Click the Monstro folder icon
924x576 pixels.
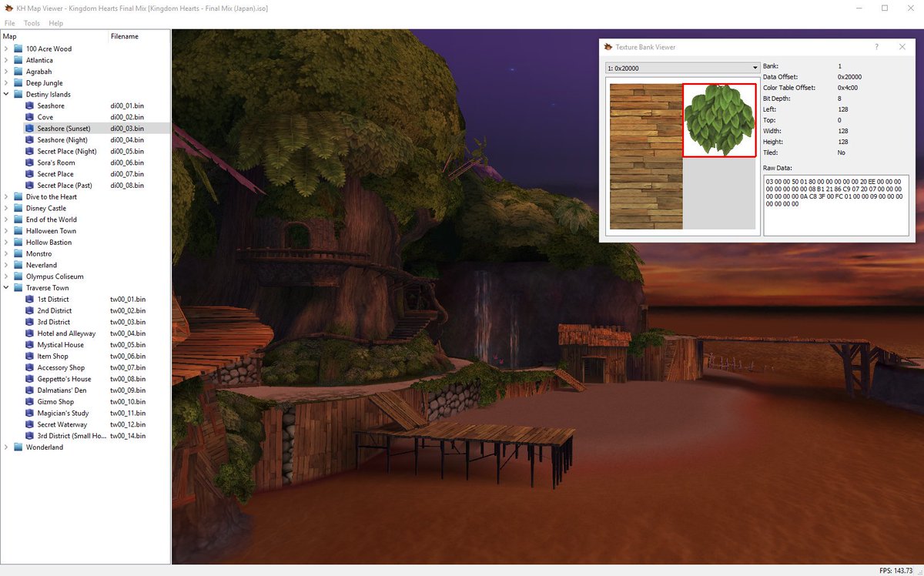18,253
